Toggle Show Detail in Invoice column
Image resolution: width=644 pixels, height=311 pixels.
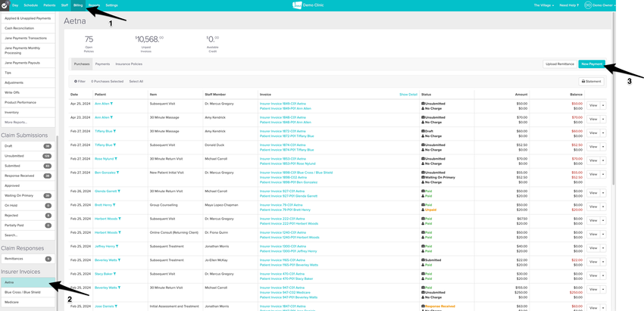pyautogui.click(x=408, y=95)
